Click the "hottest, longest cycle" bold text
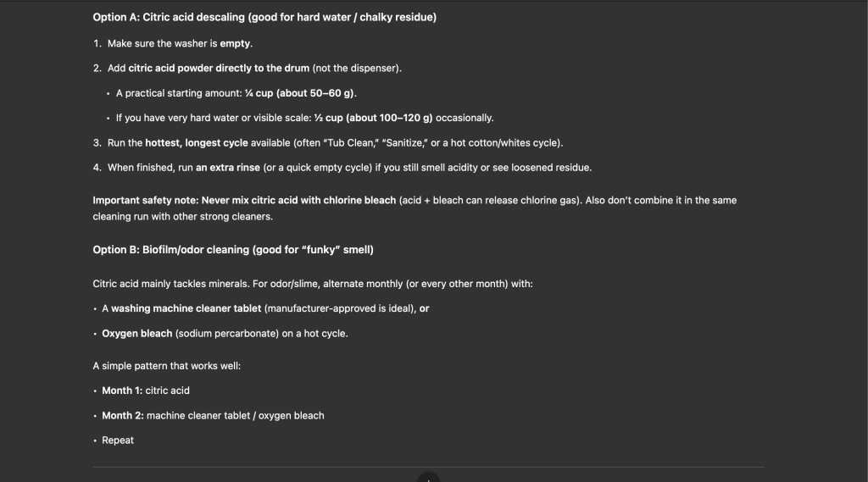 pyautogui.click(x=197, y=143)
